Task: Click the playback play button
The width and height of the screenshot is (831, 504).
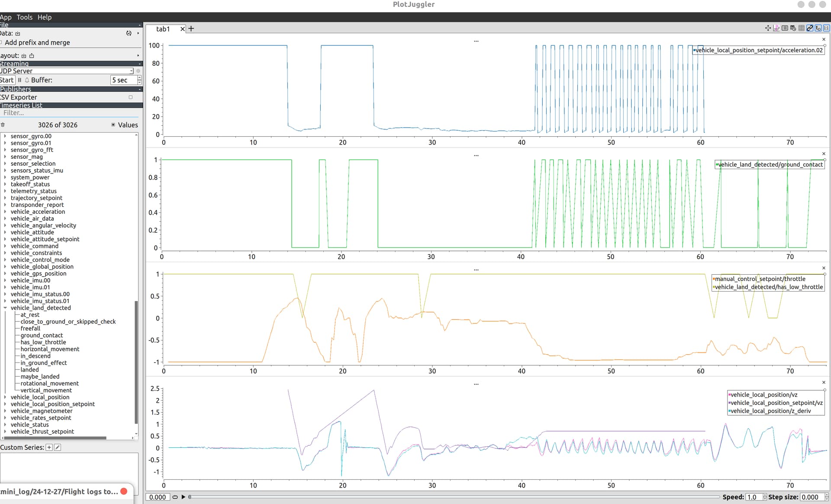Action: point(184,497)
